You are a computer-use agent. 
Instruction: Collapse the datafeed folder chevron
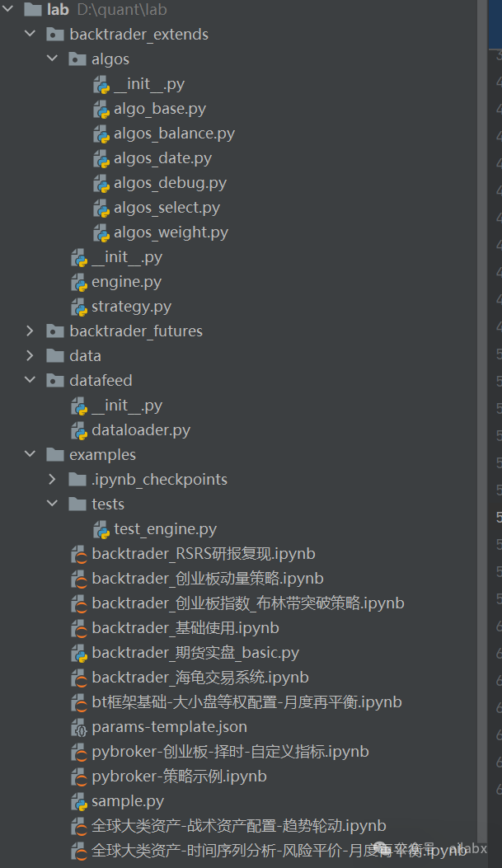(30, 380)
